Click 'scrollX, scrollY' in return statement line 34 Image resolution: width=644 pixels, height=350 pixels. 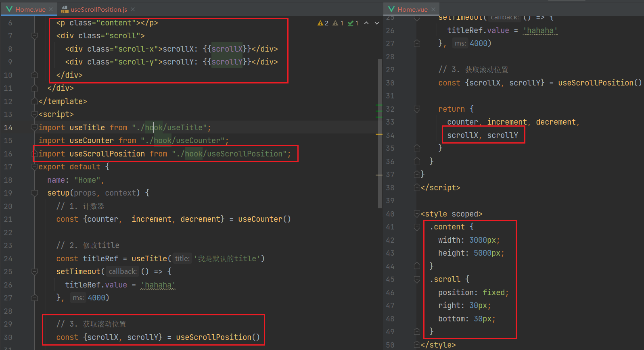483,135
